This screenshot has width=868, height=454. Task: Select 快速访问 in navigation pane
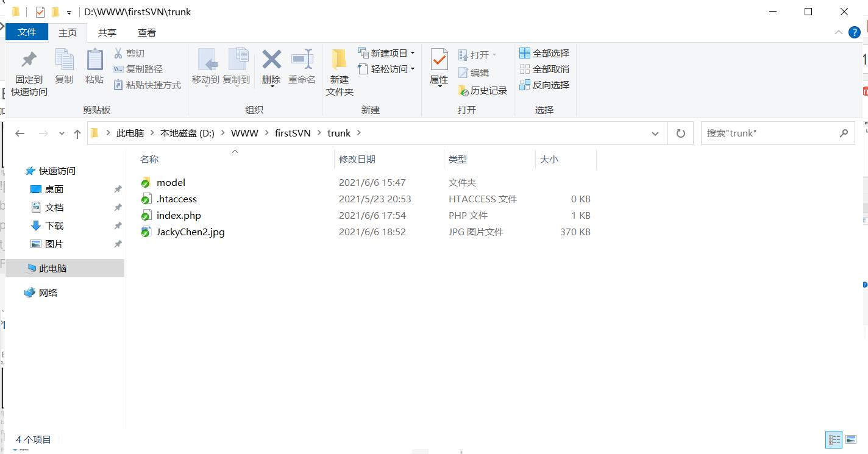point(57,171)
